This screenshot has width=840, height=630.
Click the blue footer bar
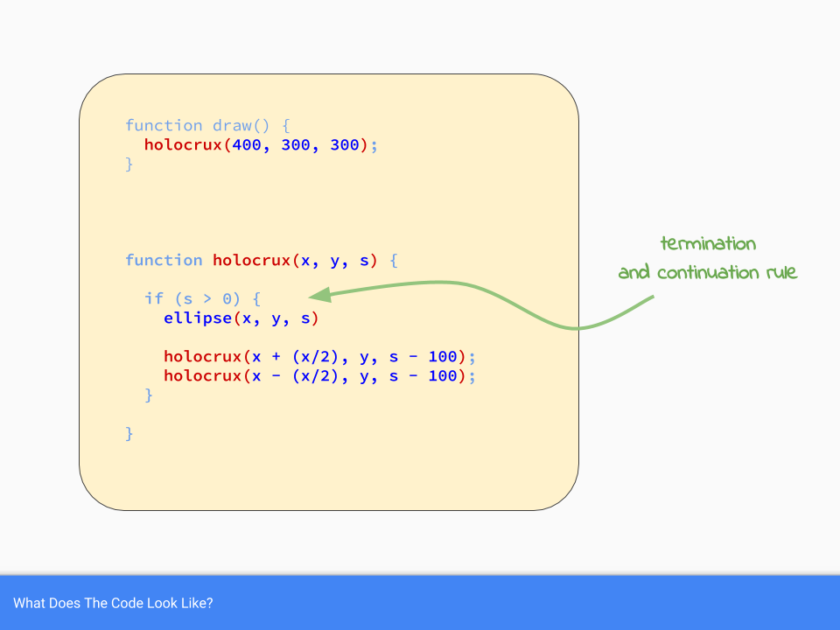[525, 604]
